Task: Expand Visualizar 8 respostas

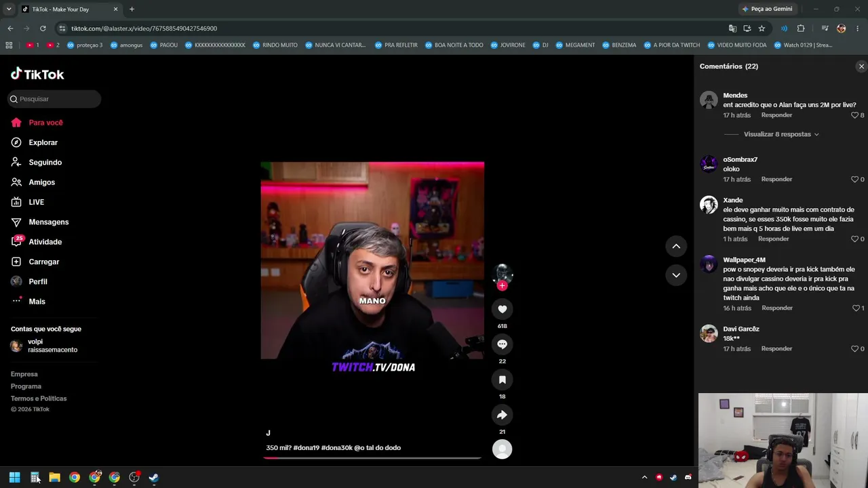Action: point(781,134)
